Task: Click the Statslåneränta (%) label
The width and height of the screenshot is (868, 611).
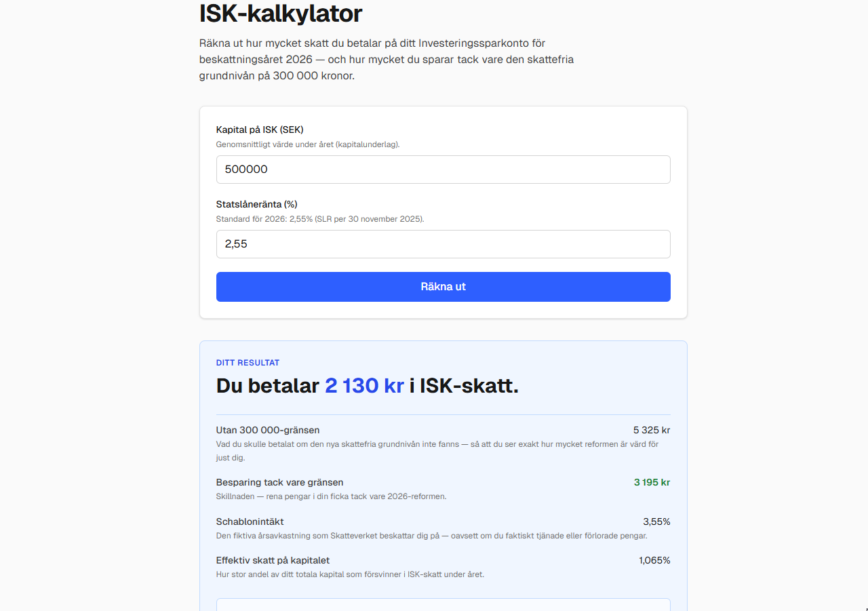Action: pyautogui.click(x=257, y=204)
